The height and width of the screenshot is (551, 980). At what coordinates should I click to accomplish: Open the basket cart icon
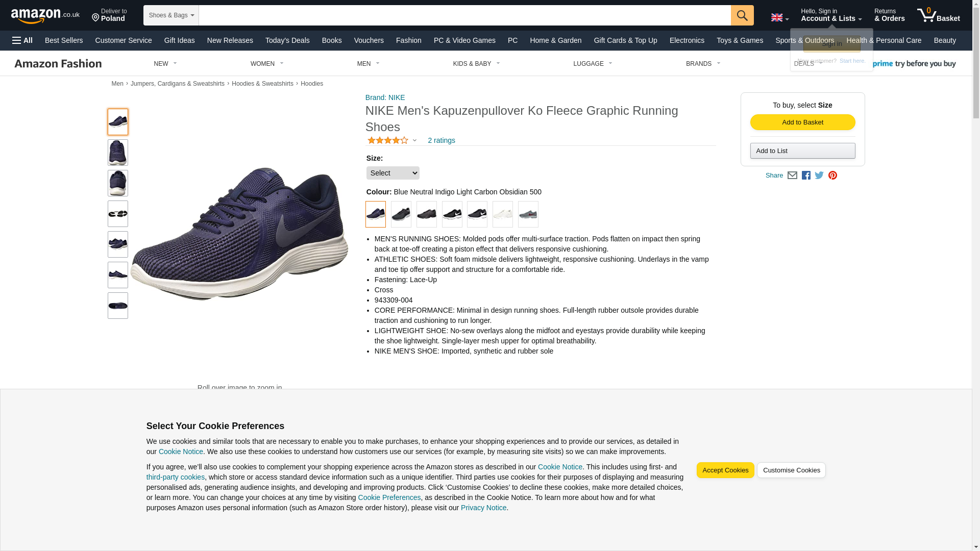point(938,15)
